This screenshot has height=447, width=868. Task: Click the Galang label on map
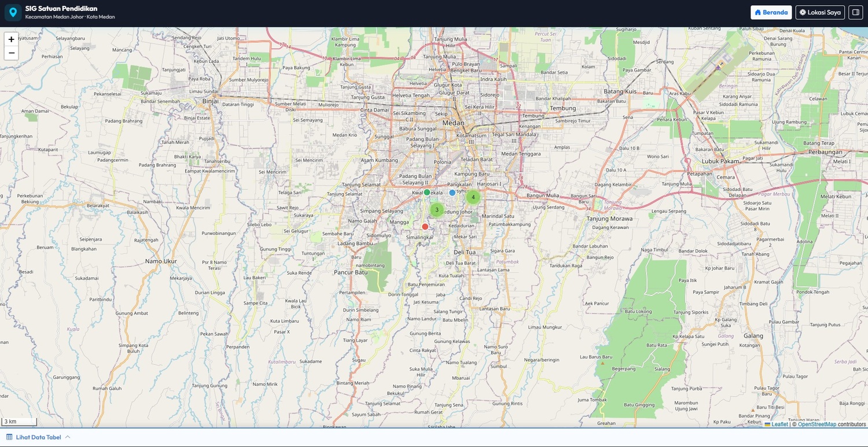coord(753,336)
